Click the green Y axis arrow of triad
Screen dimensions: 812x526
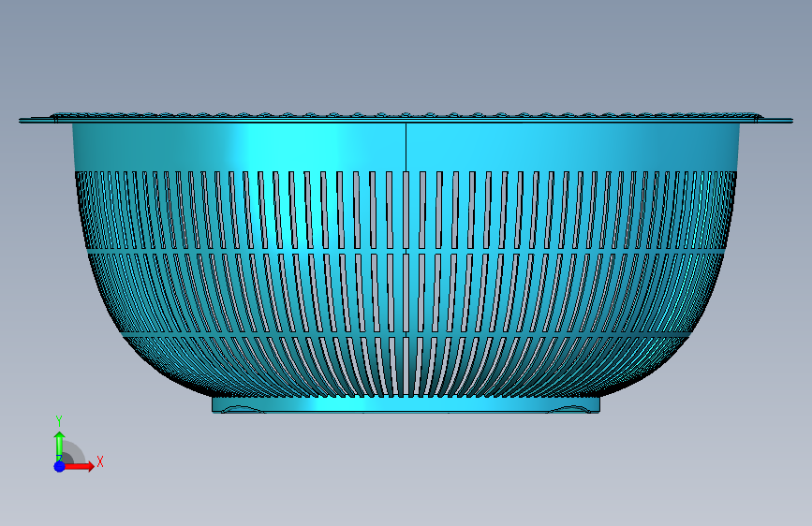pyautogui.click(x=59, y=445)
